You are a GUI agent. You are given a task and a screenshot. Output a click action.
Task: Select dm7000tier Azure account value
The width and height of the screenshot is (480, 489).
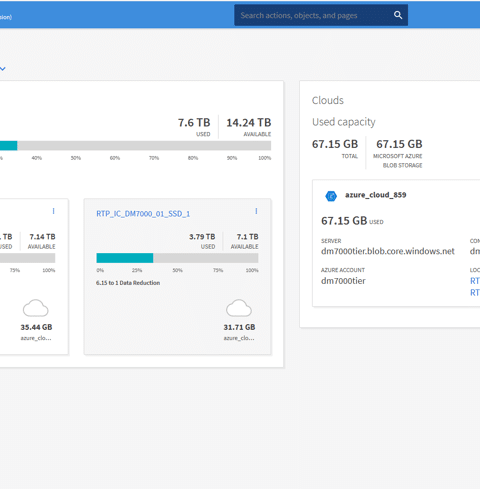(x=343, y=281)
